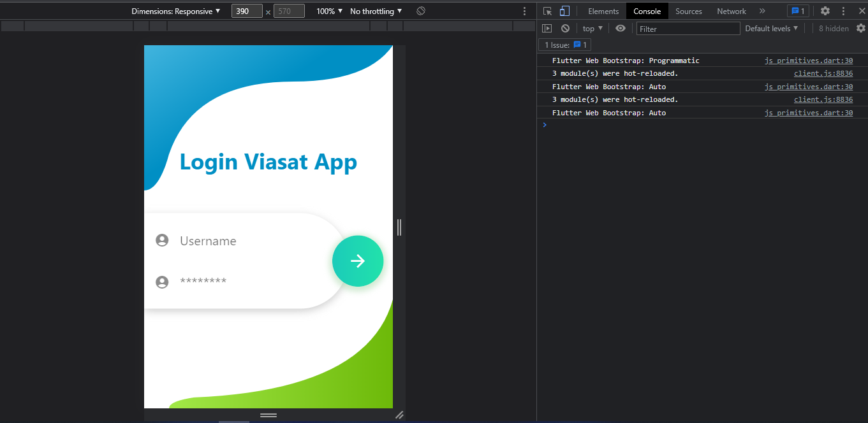Image resolution: width=868 pixels, height=423 pixels.
Task: Open the 100% zoom dropdown
Action: [x=330, y=11]
